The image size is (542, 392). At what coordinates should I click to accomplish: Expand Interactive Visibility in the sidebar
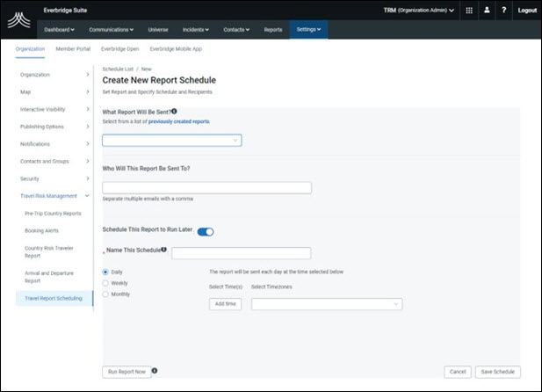(x=54, y=110)
